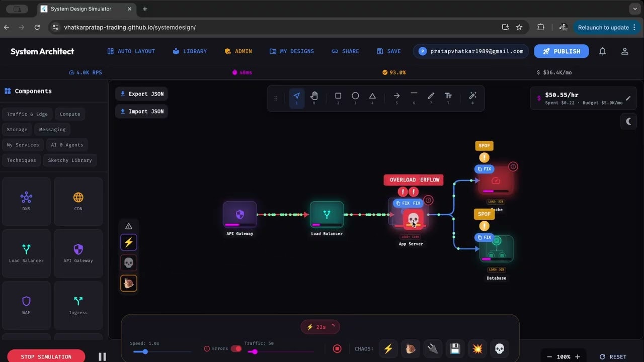Click the pause toggle beside STOP SIMULATION
Viewport: 644px width, 362px height.
[x=102, y=356]
